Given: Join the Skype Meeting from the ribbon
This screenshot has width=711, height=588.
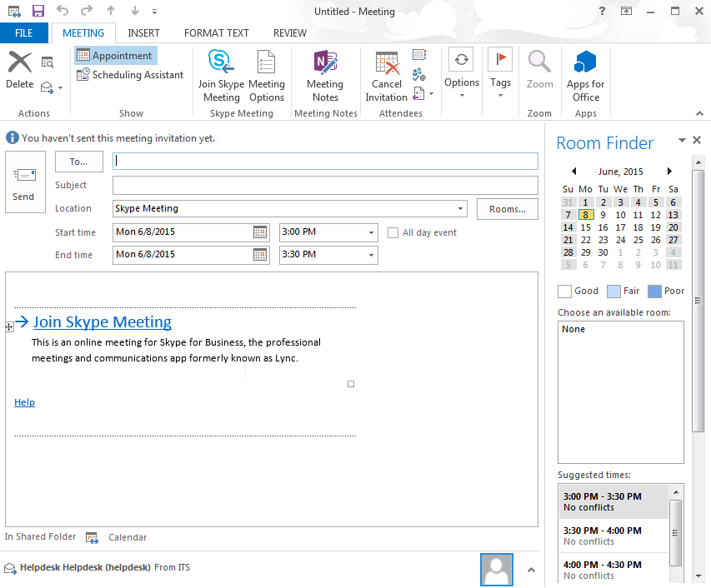Looking at the screenshot, I should pos(221,76).
